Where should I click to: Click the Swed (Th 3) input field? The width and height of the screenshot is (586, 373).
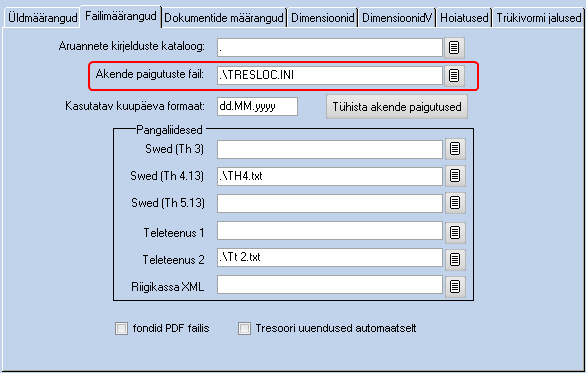[x=330, y=149]
